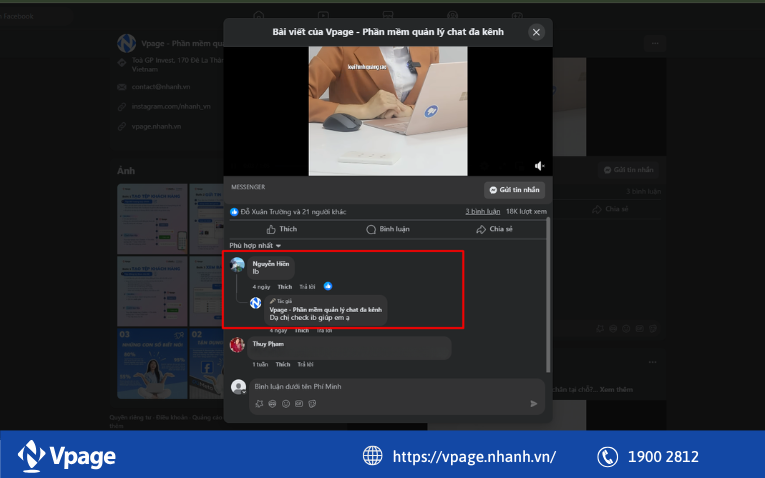Click the GIF icon in comment box
This screenshot has height=478, width=765.
pos(299,404)
